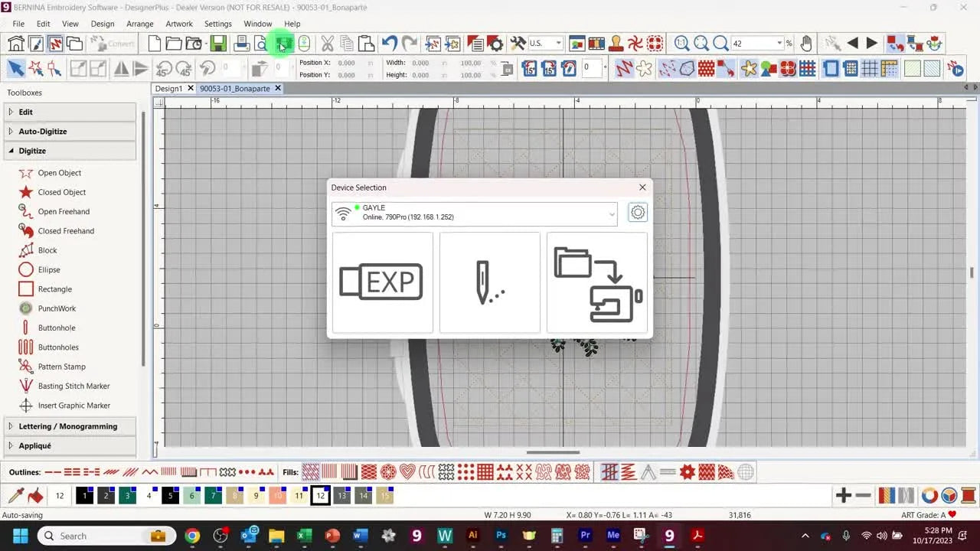Expand the Auto-Digitize toolbox
Image resolution: width=980 pixels, height=551 pixels.
tap(70, 131)
